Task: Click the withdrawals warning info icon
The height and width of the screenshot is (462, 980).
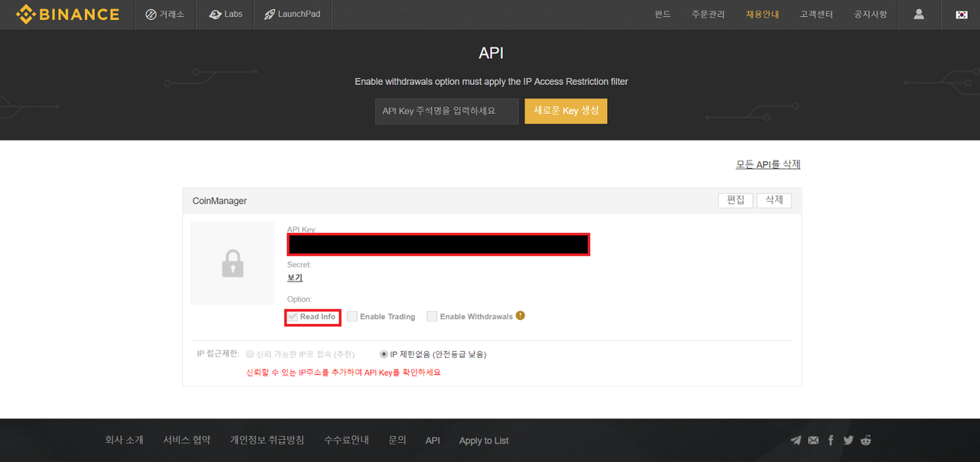Action: (x=521, y=315)
